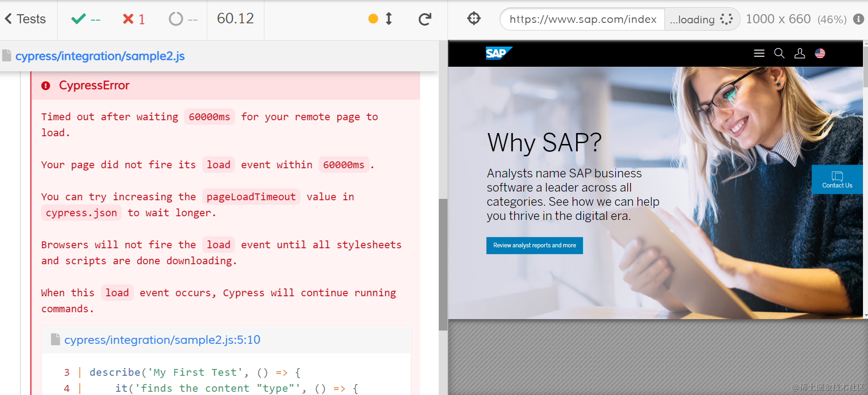Open the SAP user account icon

pyautogui.click(x=800, y=53)
